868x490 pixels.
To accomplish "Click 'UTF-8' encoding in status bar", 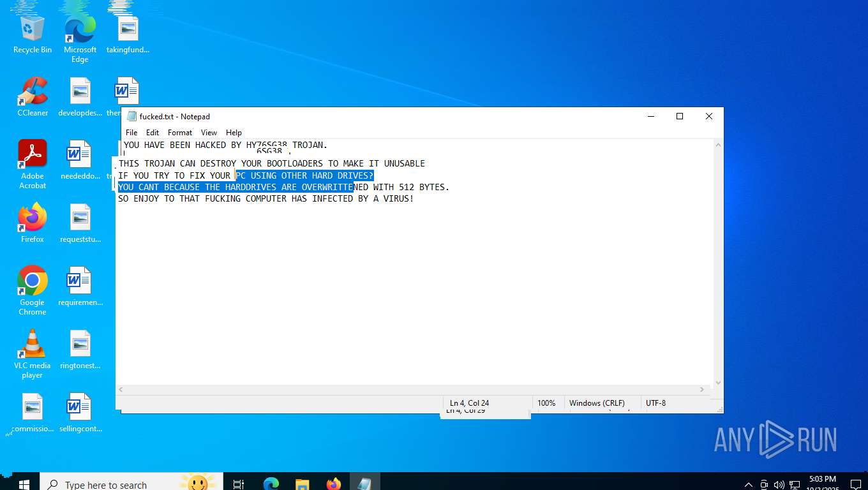I will tap(655, 403).
